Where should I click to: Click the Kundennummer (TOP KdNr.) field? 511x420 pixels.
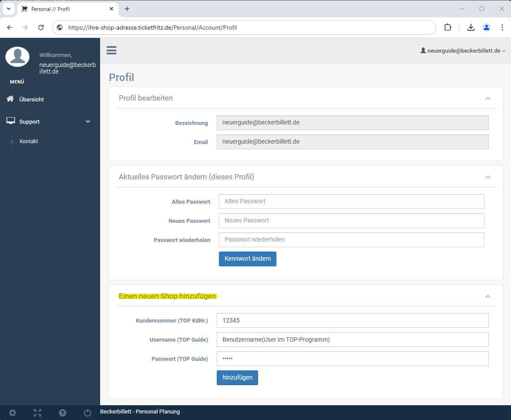tap(353, 320)
